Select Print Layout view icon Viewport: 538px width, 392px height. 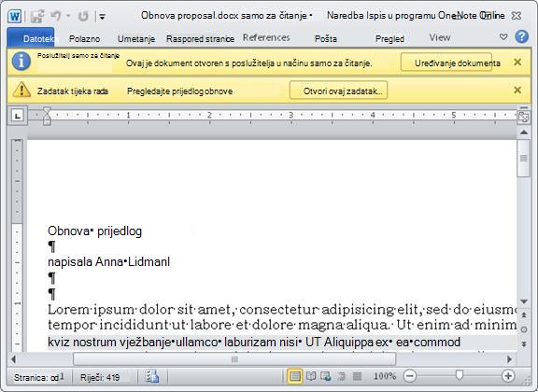pos(295,376)
